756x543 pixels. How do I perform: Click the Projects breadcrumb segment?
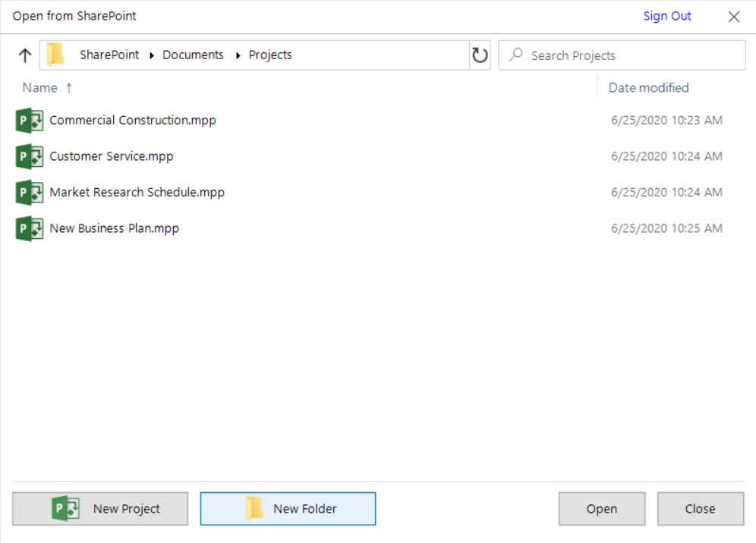[x=270, y=55]
